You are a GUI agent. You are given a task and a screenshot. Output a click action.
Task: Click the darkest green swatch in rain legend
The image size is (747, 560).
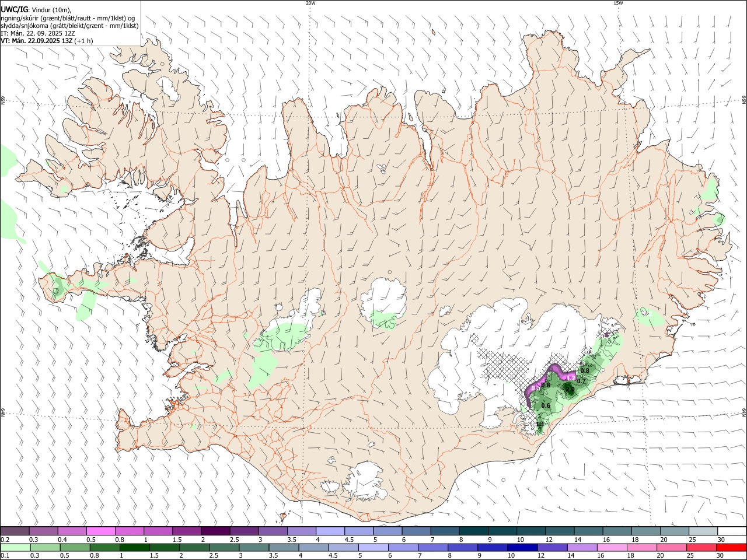pyautogui.click(x=135, y=548)
